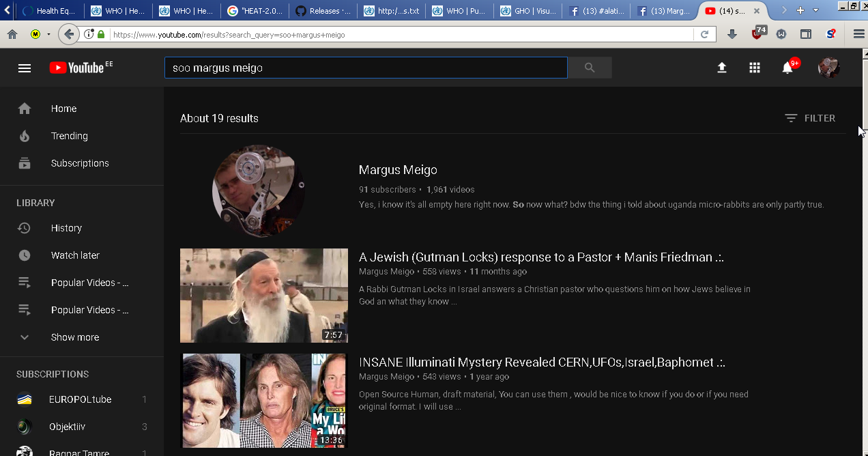Go to Trending in the sidebar
Image resolution: width=868 pixels, height=456 pixels.
coord(70,136)
